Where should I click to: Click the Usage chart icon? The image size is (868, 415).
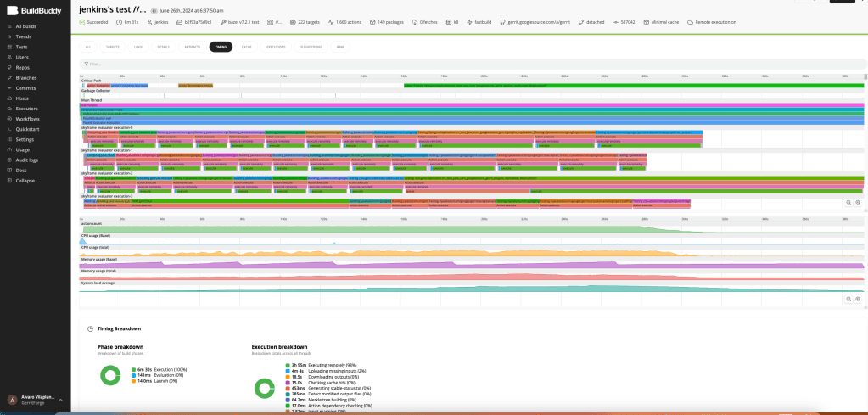pyautogui.click(x=8, y=149)
